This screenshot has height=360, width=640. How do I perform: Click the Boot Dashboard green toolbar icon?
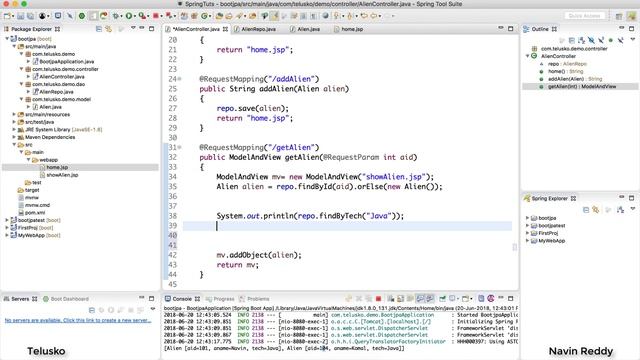pyautogui.click(x=82, y=16)
